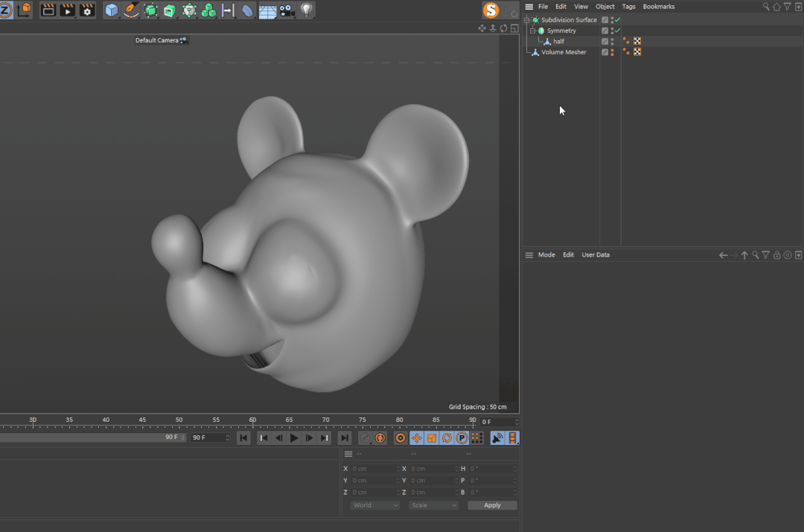Click the Record Active Objects keyframe icon

pos(365,438)
